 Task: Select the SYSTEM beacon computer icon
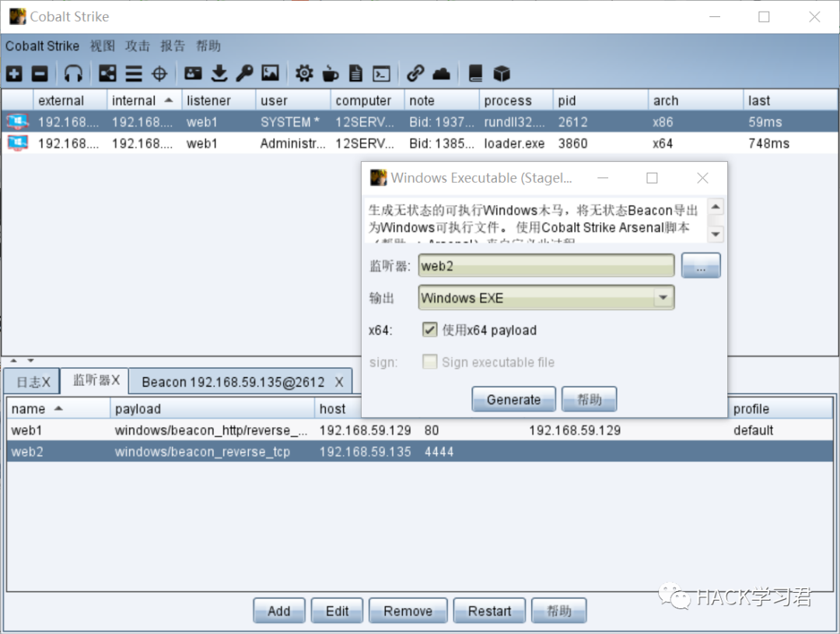click(18, 121)
